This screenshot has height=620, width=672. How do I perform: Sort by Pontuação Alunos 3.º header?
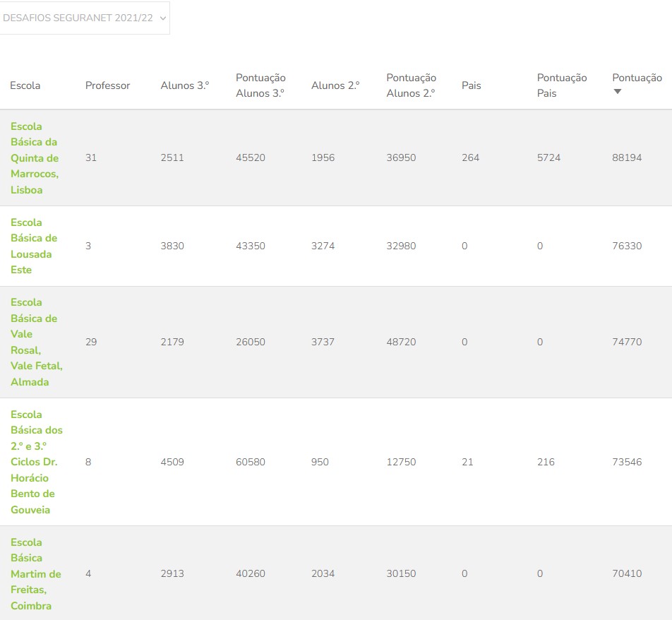pyautogui.click(x=260, y=85)
